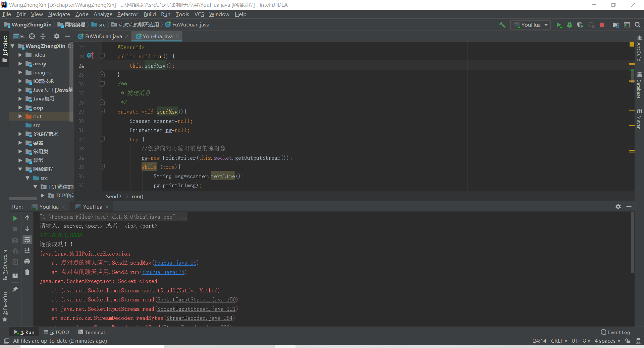Click the override gutter icon on line 23

[90, 56]
